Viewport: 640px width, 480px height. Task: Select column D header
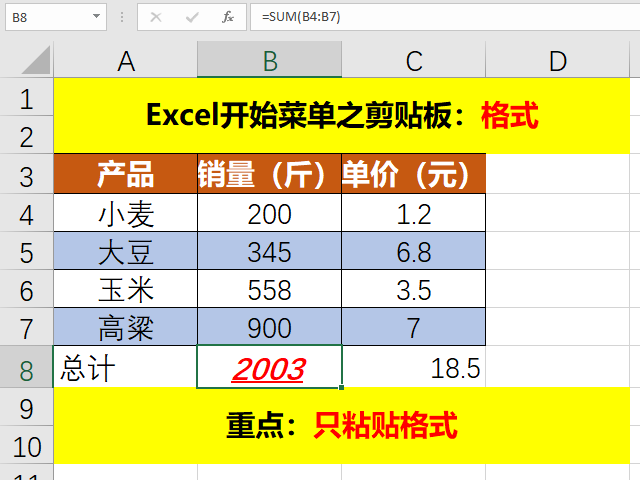coord(558,60)
